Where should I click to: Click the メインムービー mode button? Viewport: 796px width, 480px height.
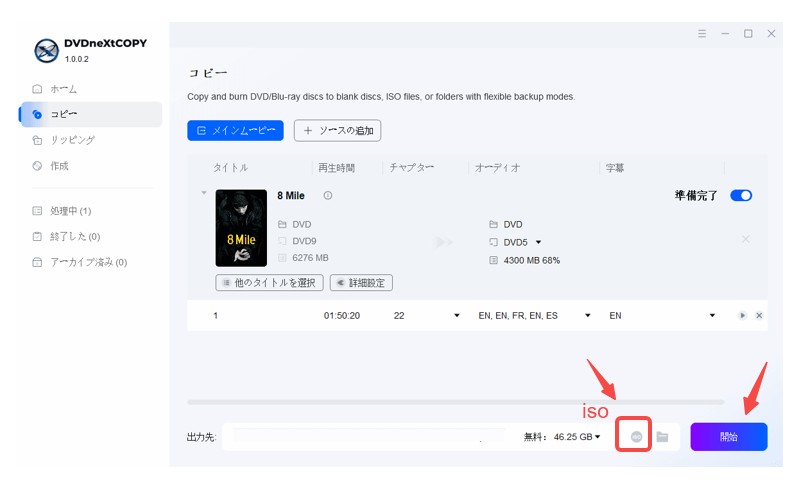[x=236, y=130]
